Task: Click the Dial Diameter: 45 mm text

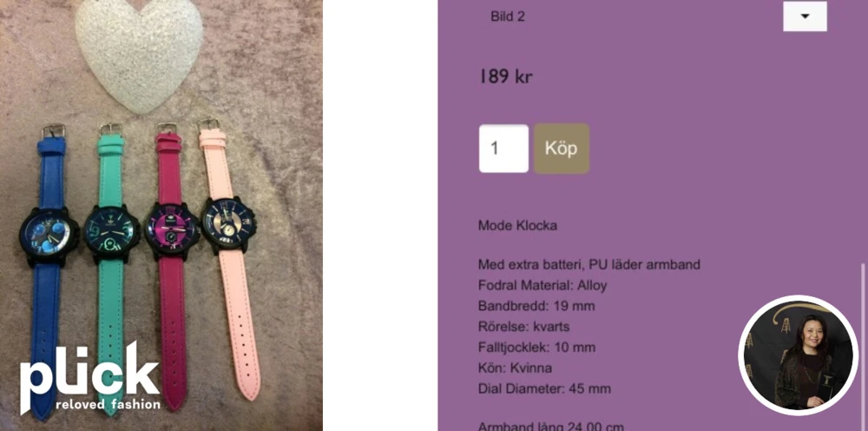Action: (x=545, y=388)
